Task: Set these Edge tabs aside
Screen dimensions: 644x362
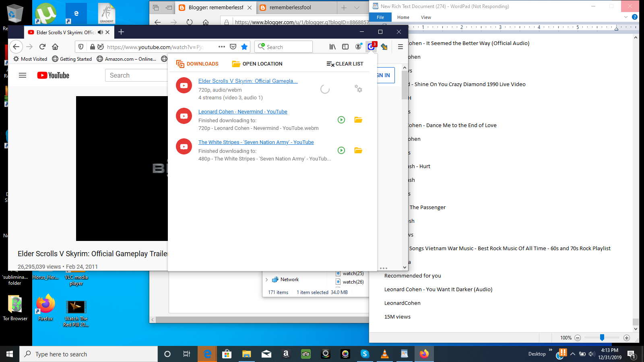Action: (x=169, y=7)
